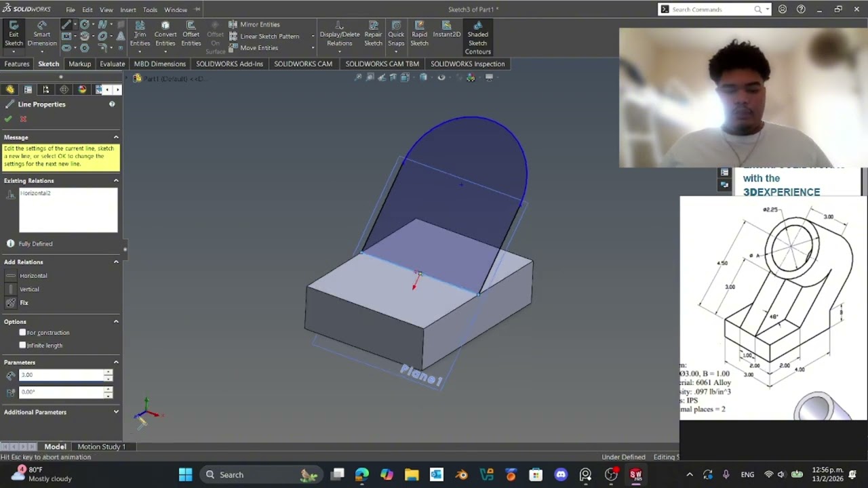Open the Hide/Show Items eye icon
868x488 pixels.
(441, 77)
